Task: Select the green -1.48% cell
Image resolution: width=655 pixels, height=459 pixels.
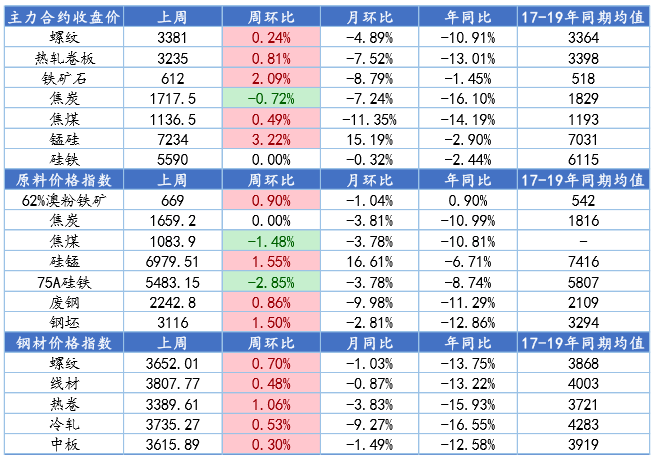Action: 271,242
